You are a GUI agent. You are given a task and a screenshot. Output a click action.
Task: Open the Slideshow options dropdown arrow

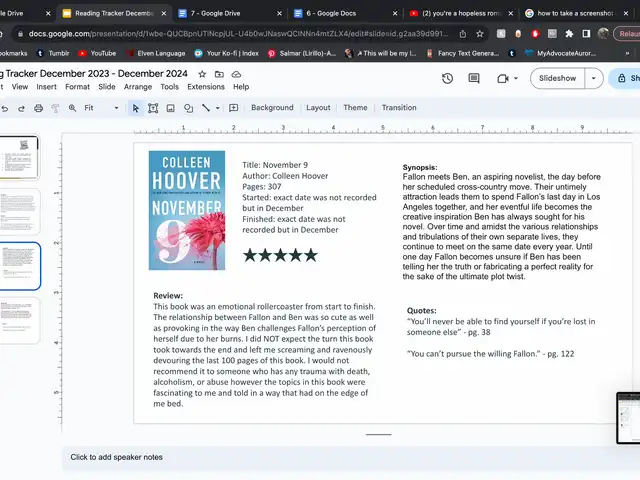click(594, 78)
